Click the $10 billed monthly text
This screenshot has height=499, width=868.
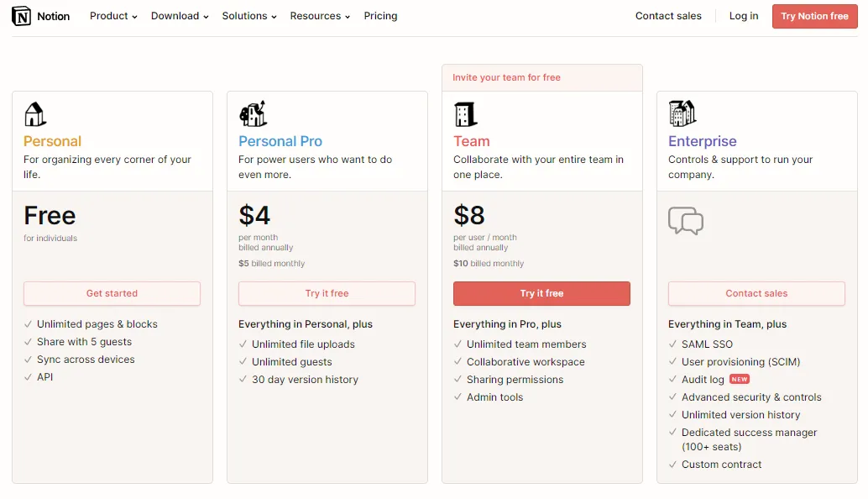pos(489,264)
